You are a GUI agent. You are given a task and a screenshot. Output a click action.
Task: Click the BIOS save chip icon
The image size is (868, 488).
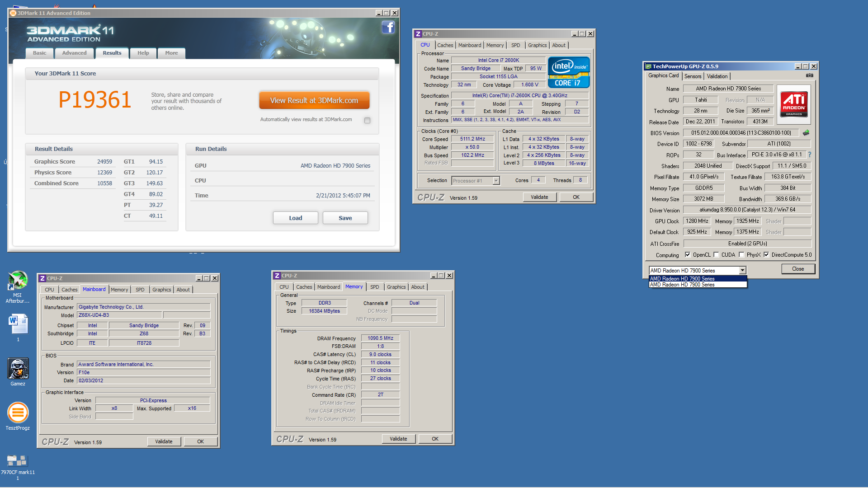tap(806, 133)
